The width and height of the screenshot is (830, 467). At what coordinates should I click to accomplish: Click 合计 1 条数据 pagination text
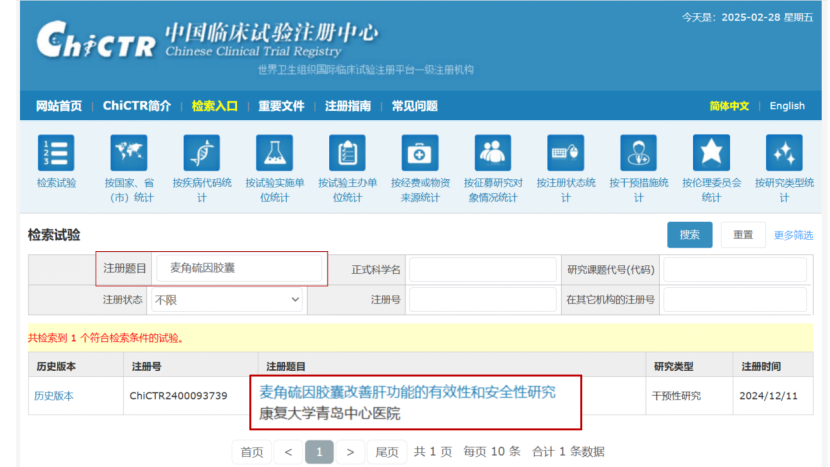tap(568, 452)
